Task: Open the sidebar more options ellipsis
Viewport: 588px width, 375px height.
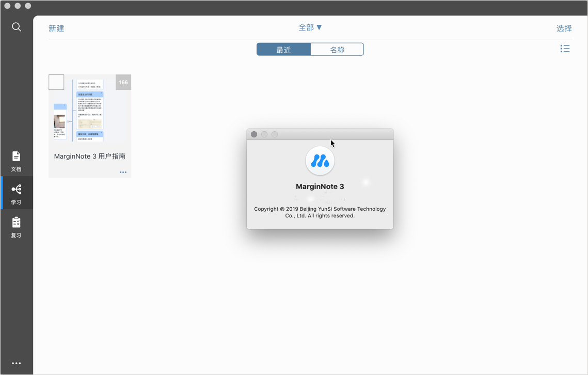Action: (16, 363)
